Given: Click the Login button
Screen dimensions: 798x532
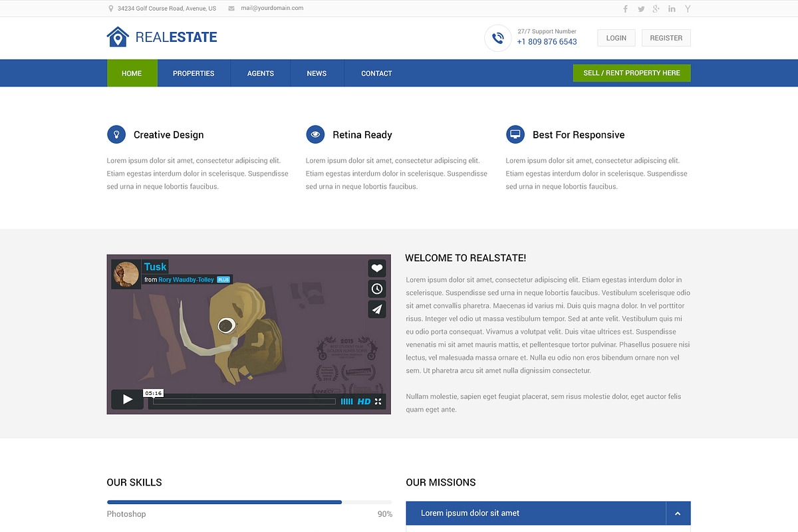Looking at the screenshot, I should coord(616,38).
